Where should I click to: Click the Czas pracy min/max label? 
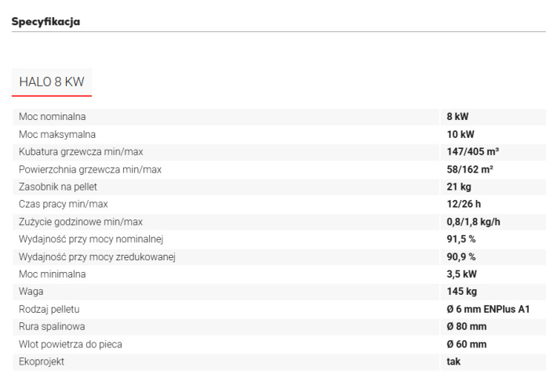click(64, 204)
